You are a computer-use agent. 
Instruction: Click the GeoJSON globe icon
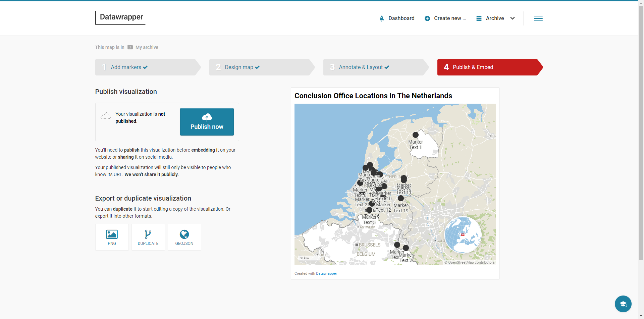(x=184, y=234)
